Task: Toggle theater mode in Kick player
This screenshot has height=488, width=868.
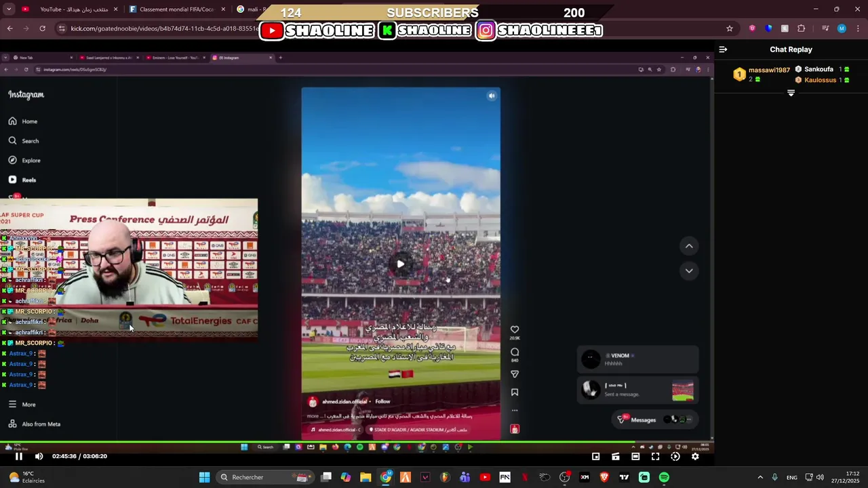Action: (x=635, y=456)
